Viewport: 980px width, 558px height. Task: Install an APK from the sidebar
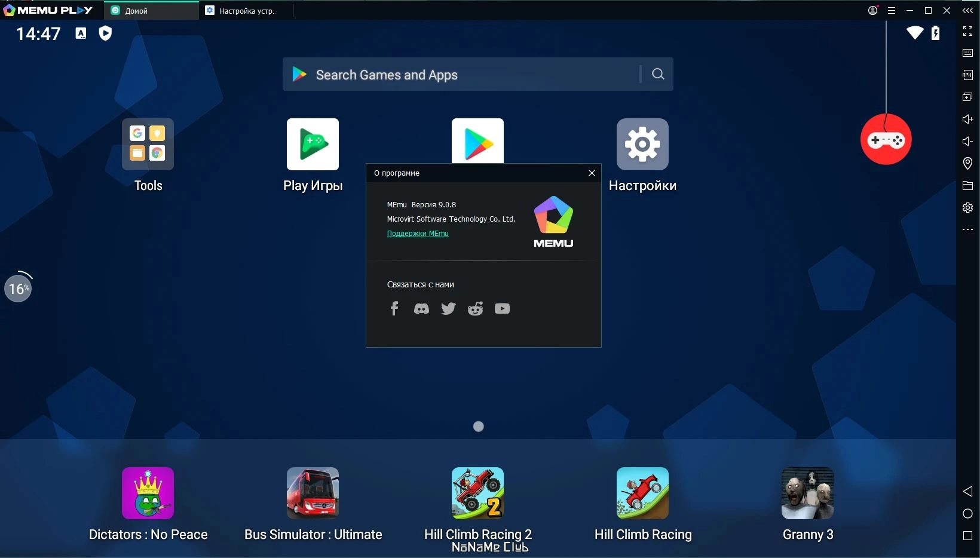[967, 75]
